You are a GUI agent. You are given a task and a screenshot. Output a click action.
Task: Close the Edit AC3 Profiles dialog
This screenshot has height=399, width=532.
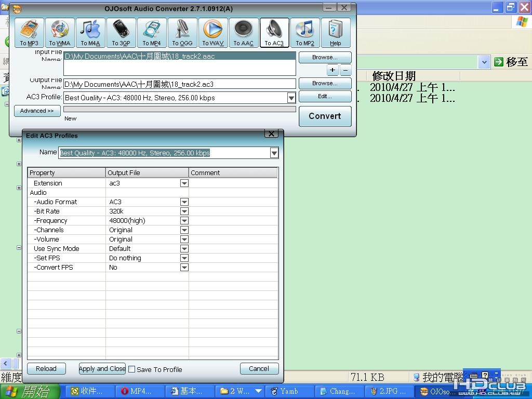coord(271,134)
